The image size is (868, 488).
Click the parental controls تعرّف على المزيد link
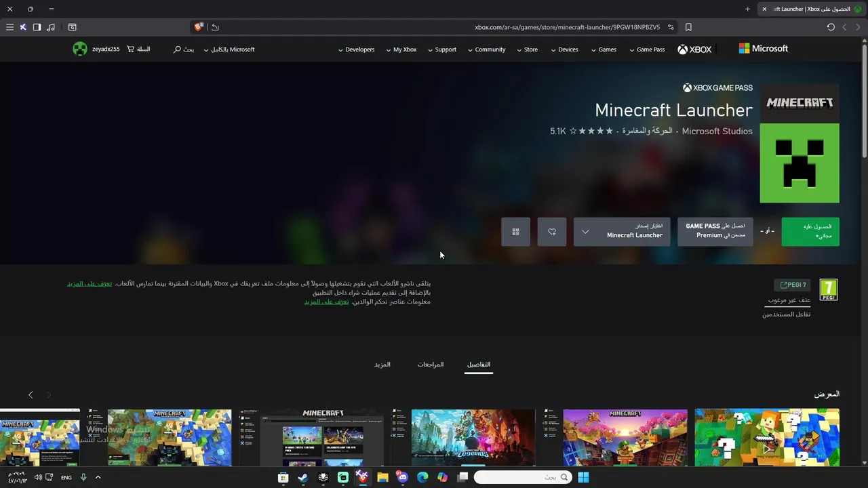(326, 302)
